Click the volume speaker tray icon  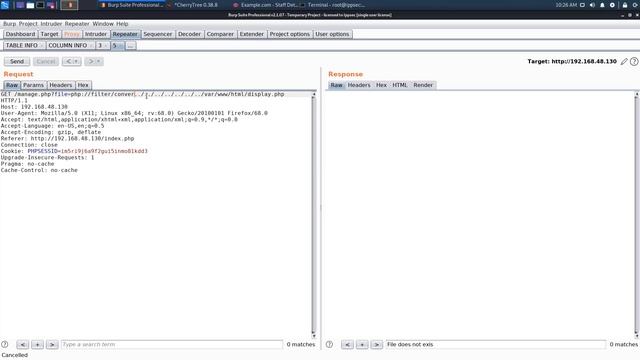tap(592, 5)
